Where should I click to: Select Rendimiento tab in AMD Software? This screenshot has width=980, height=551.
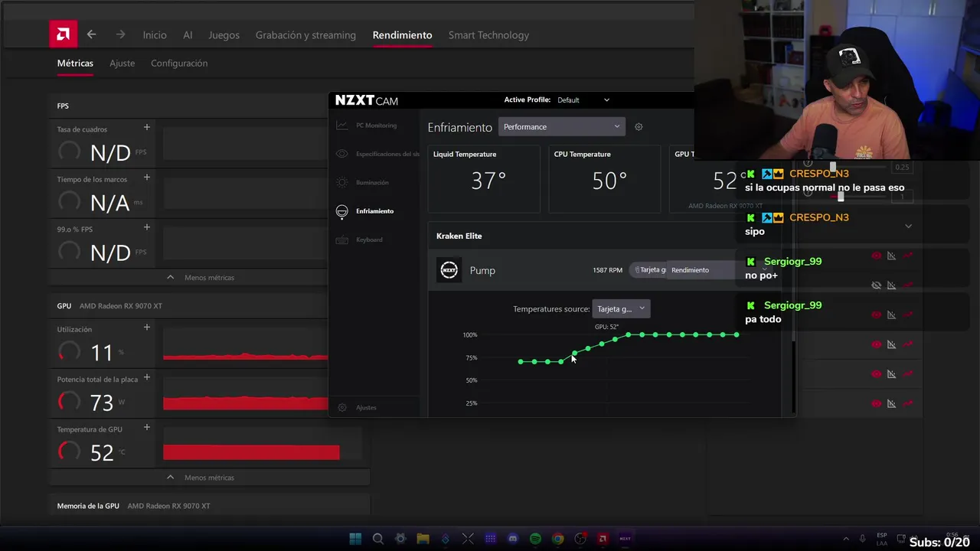point(402,35)
